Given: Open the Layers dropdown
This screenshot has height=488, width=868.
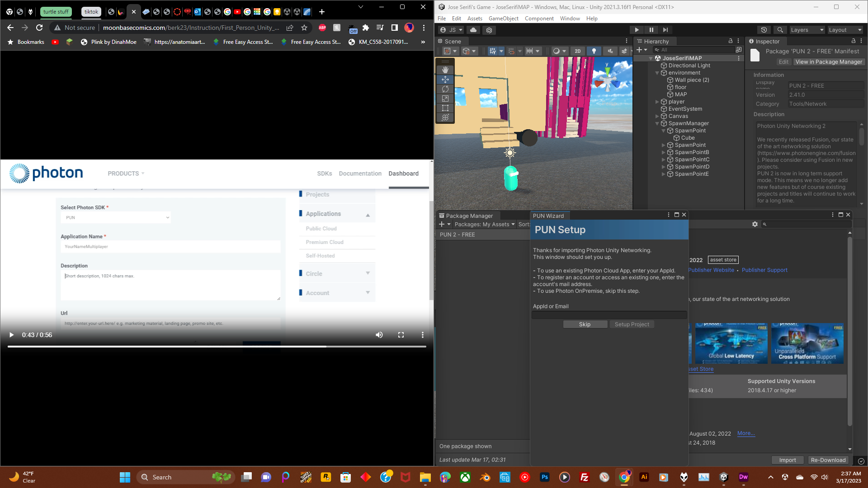Looking at the screenshot, I should [807, 30].
